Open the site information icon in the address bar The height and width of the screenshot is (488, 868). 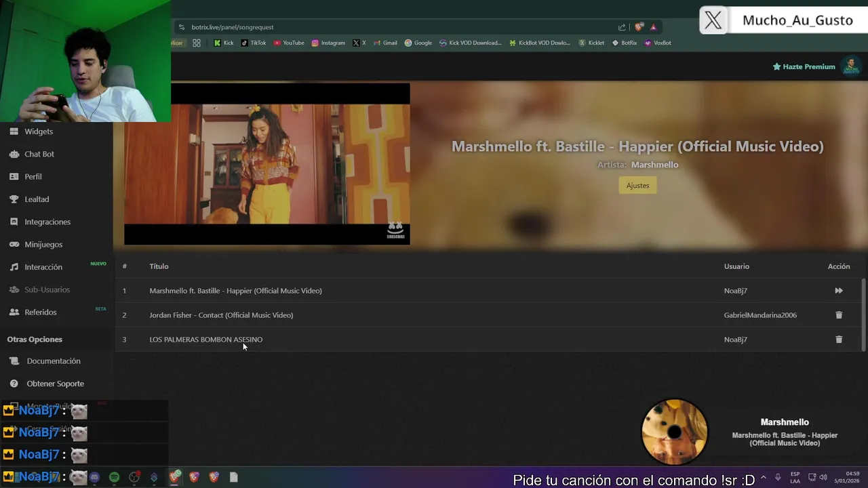(x=181, y=27)
